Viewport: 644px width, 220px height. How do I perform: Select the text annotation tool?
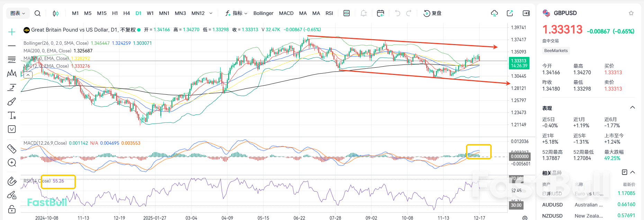click(x=12, y=115)
